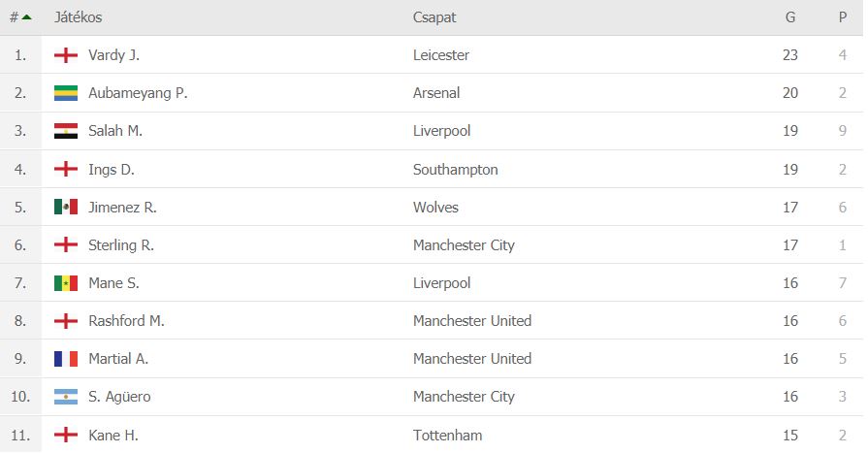Open the Leicester team link

440,55
